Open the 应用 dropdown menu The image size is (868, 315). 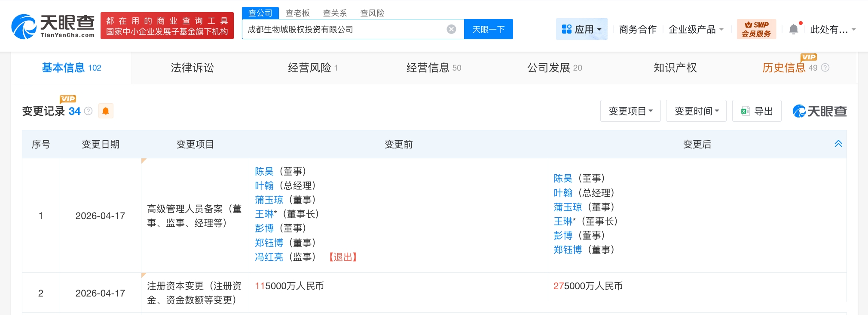tap(581, 29)
